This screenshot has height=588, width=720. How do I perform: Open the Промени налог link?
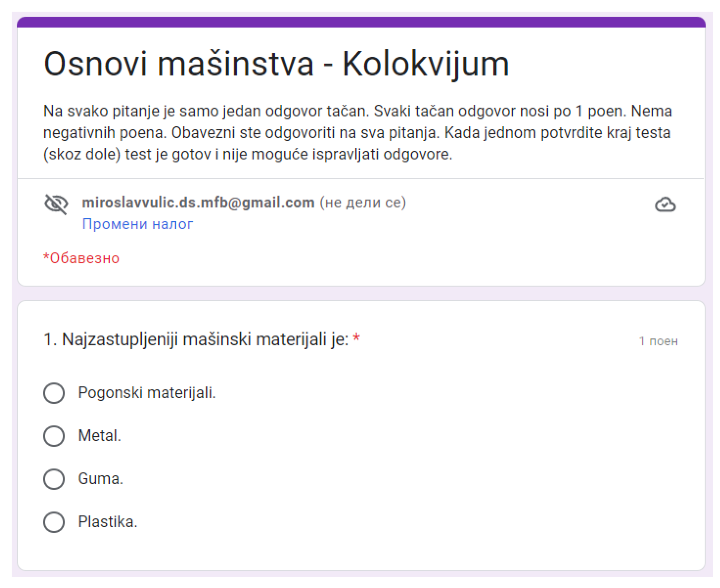[x=137, y=224]
